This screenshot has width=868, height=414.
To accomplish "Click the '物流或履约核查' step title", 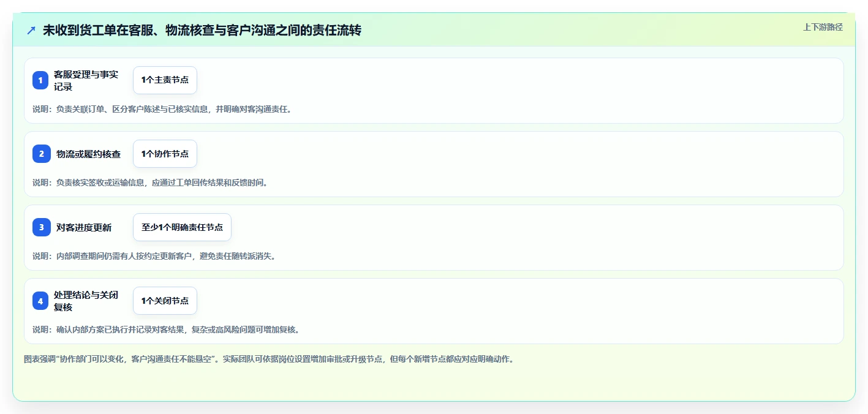I will tap(89, 154).
